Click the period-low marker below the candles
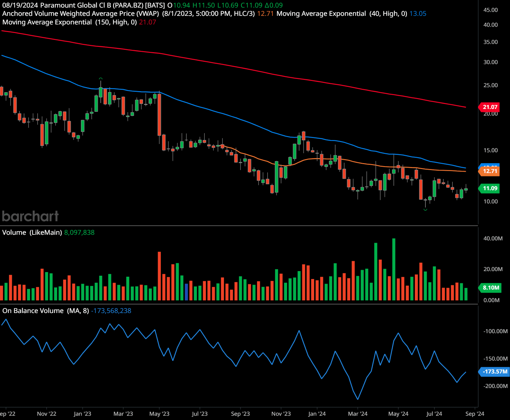Viewport: 510px width, 420px height. pos(425,209)
